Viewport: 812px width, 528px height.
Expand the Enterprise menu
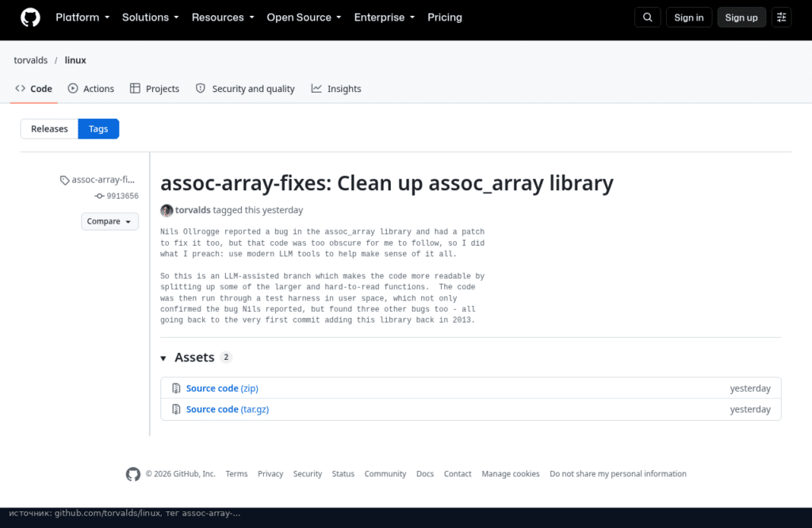point(385,17)
